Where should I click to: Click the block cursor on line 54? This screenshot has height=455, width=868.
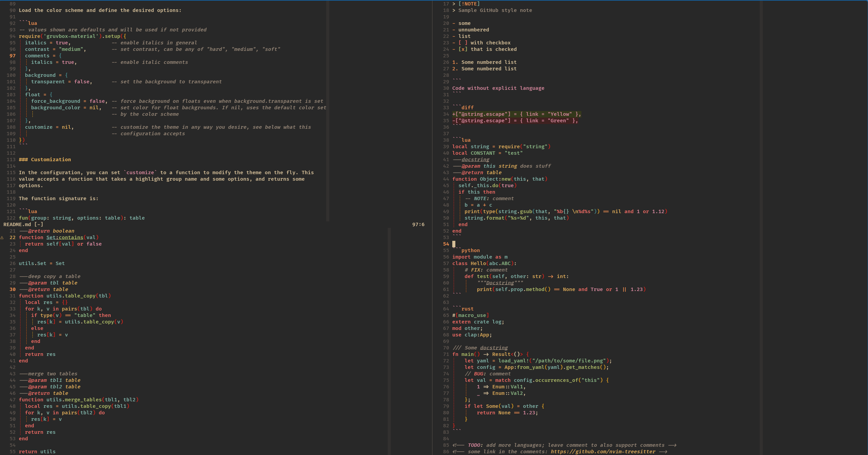[x=454, y=244]
